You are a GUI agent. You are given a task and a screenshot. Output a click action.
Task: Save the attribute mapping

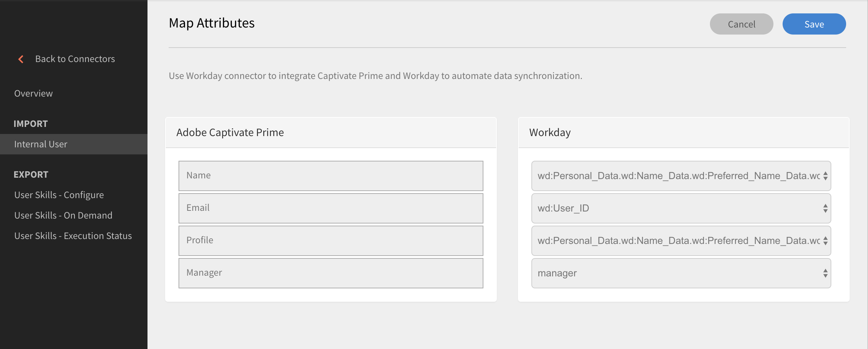pyautogui.click(x=814, y=24)
